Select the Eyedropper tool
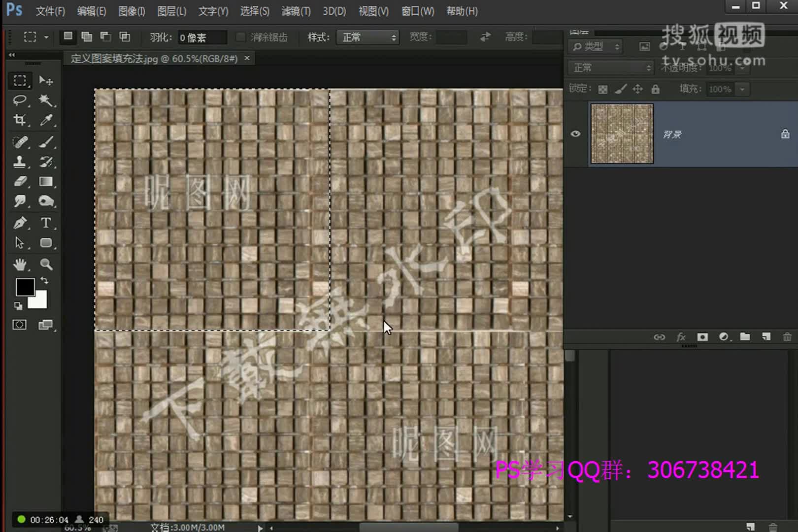 [46, 120]
